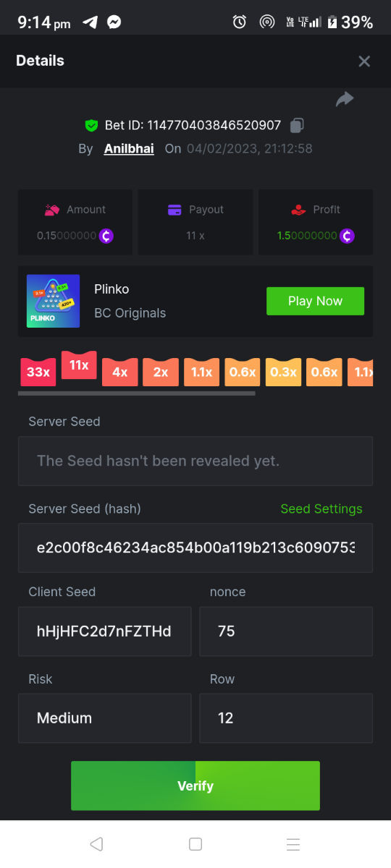Select the 33x multiplier chip
This screenshot has width=391, height=868.
click(x=38, y=372)
